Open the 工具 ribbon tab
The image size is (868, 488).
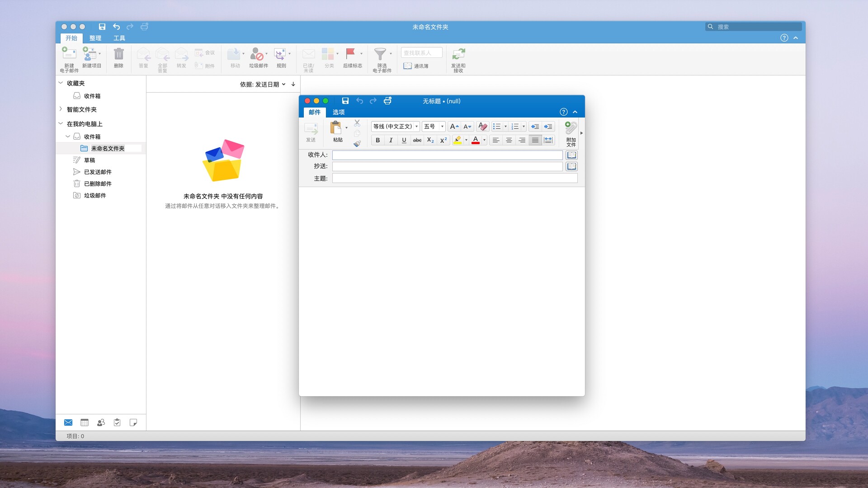click(119, 38)
